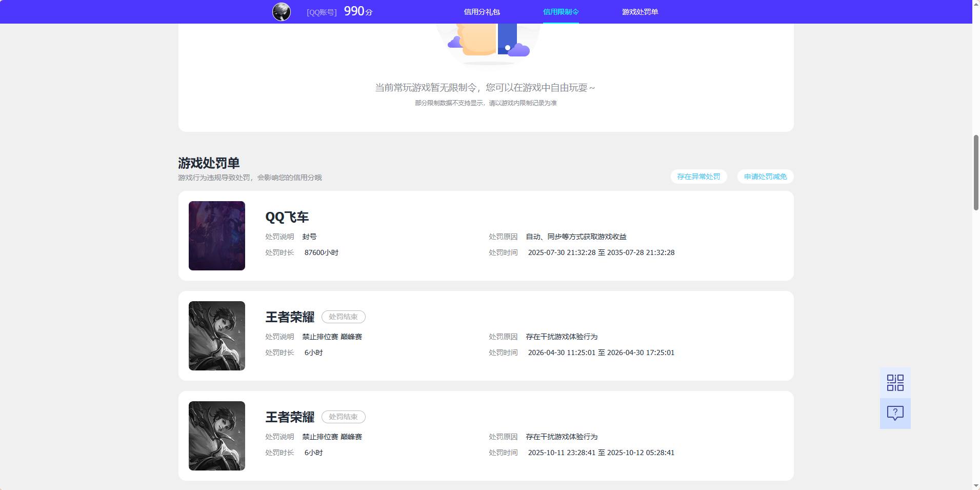Click 自动、同步等方式获取游戏收益 reason text
Image resolution: width=980 pixels, height=490 pixels.
click(576, 237)
